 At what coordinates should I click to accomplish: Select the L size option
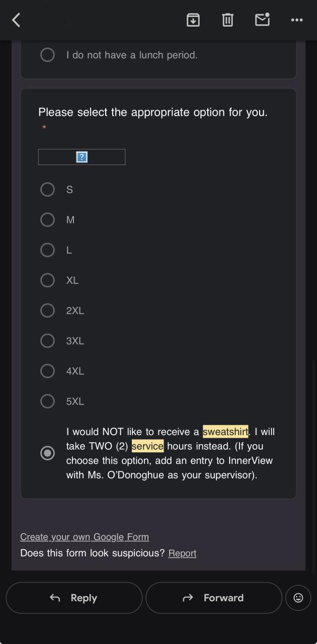[47, 250]
